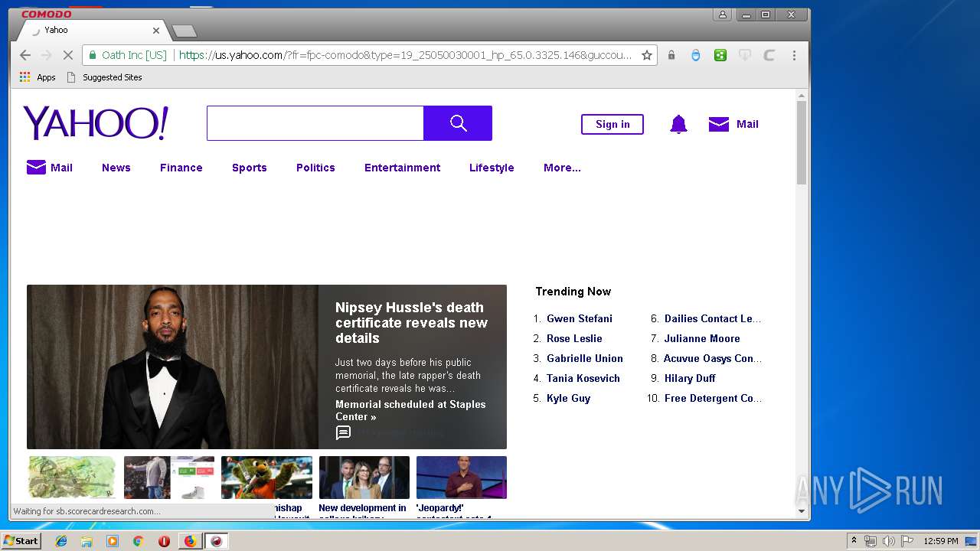The image size is (980, 551).
Task: Click the Yahoo! logo
Action: (x=96, y=123)
